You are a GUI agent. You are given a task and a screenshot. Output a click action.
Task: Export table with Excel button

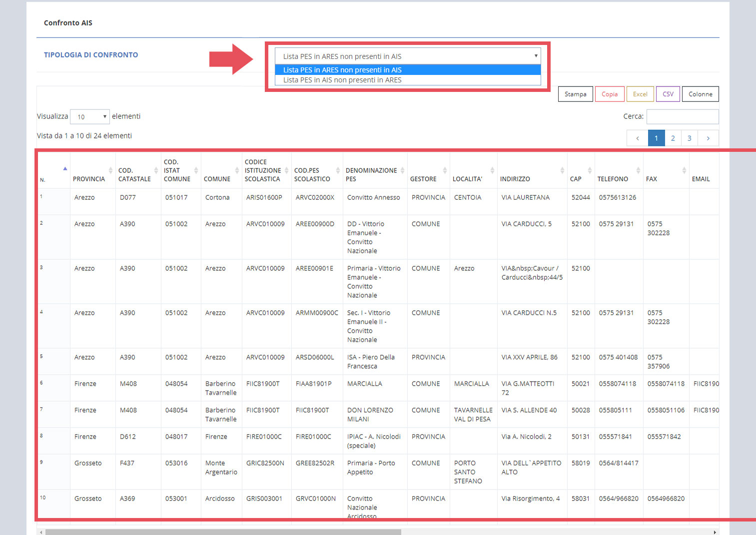(640, 94)
